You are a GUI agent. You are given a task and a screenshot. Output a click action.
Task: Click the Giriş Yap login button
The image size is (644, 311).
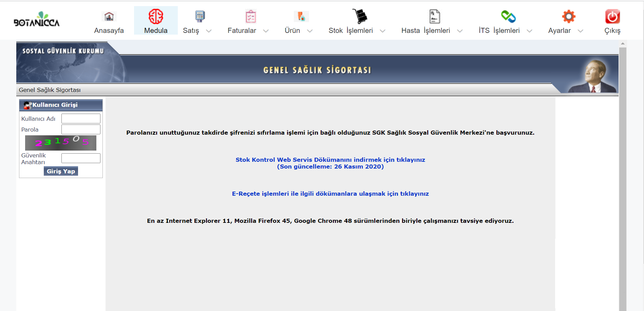tap(61, 171)
